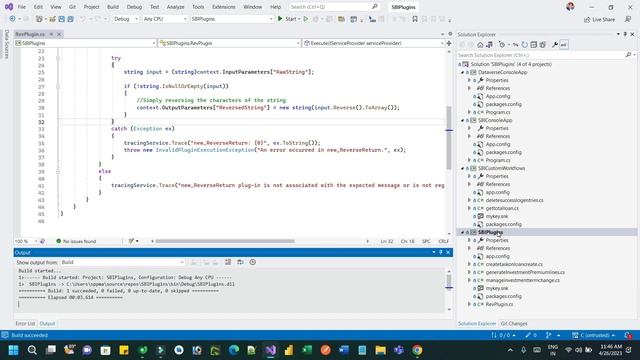Open the Extensions menu
This screenshot has height=360, width=640.
(x=224, y=7)
